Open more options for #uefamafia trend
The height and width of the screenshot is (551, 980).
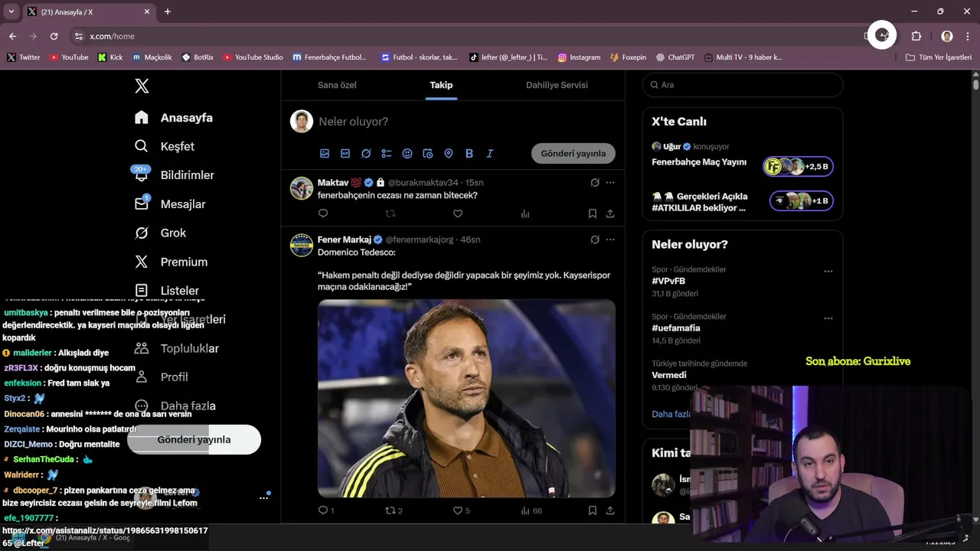pyautogui.click(x=828, y=318)
